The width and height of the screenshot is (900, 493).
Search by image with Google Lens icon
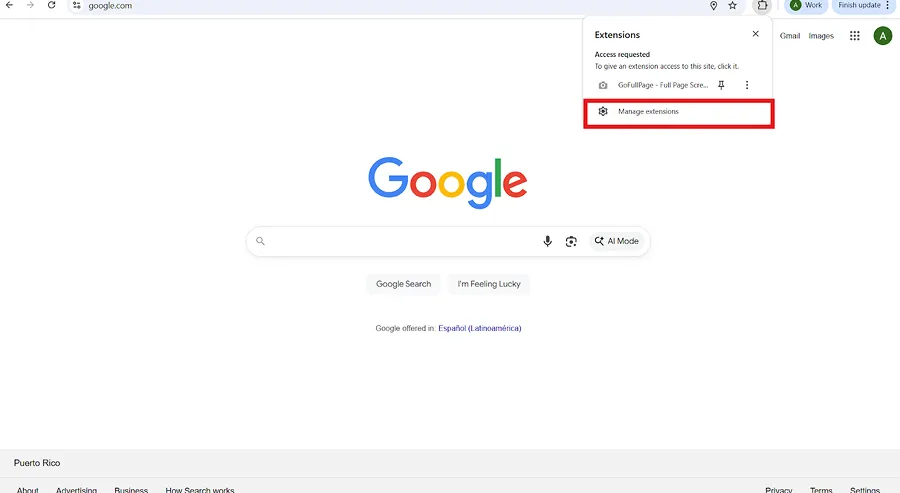[571, 241]
